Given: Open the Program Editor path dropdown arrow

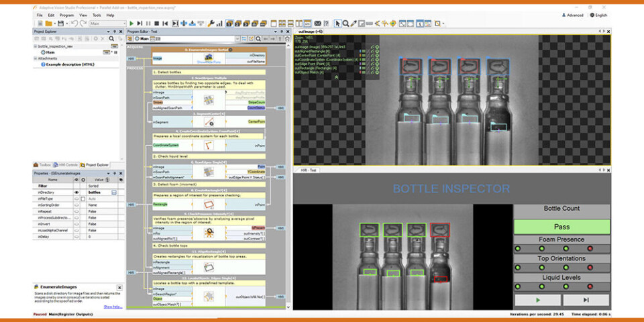Looking at the screenshot, I should (x=237, y=39).
